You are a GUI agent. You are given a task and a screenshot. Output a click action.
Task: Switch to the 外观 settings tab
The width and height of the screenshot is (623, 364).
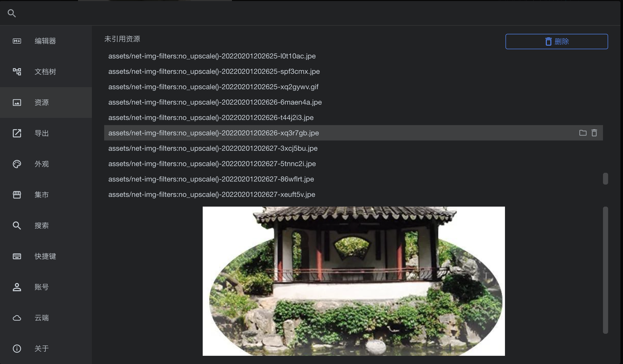[42, 164]
